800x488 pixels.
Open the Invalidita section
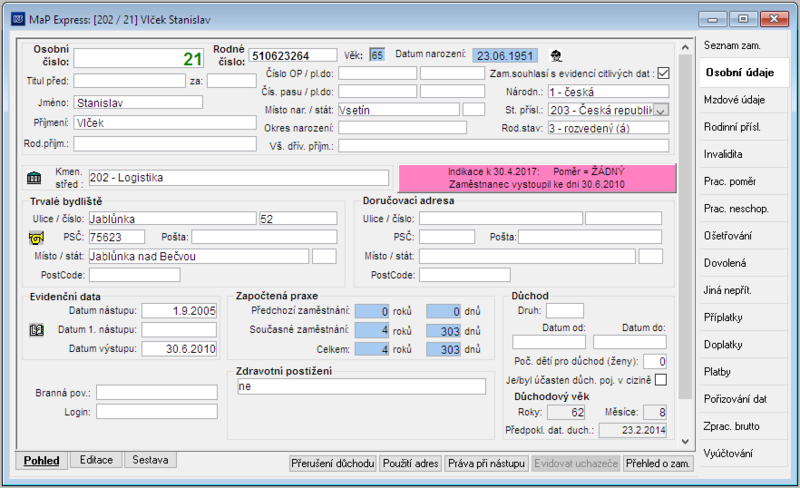tap(742, 154)
